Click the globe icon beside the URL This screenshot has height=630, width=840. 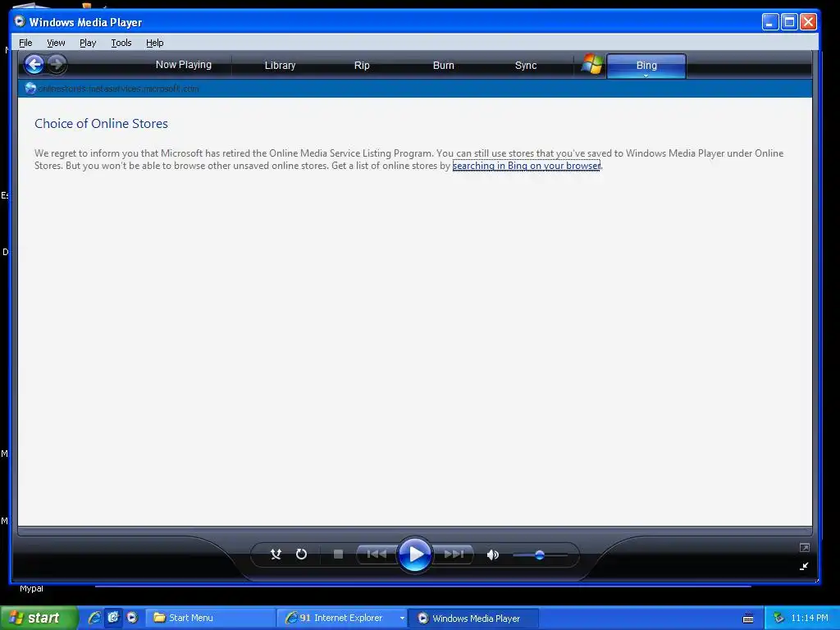[x=30, y=89]
